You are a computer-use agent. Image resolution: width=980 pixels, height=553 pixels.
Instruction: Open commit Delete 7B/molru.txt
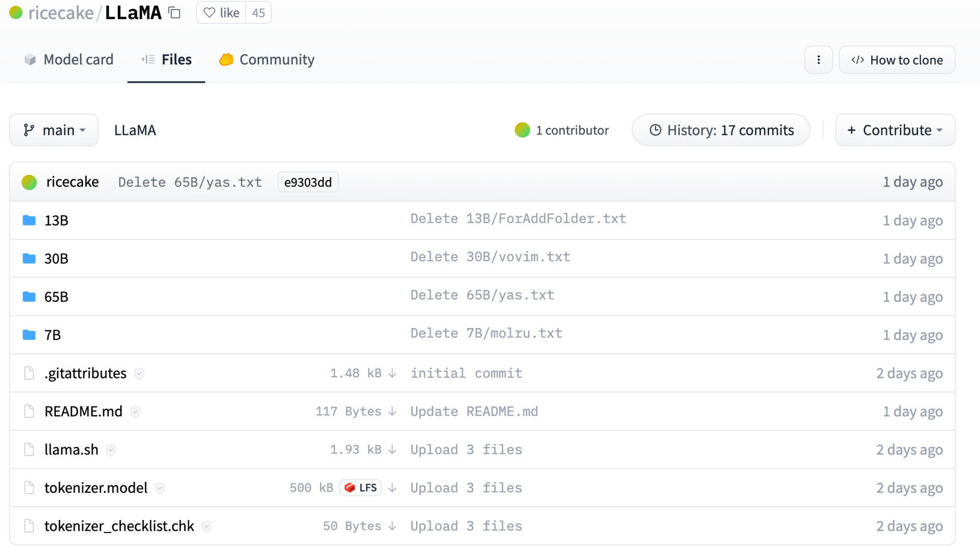coord(486,333)
